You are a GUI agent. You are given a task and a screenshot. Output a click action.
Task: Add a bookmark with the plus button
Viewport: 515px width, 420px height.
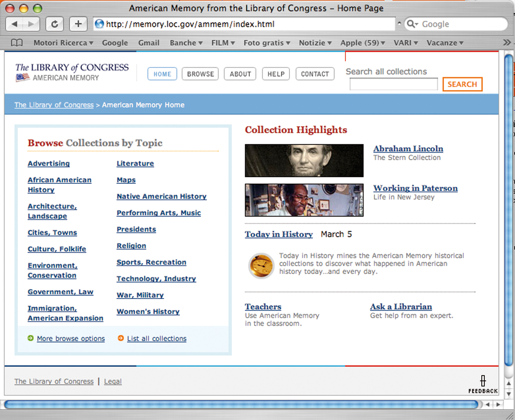(78, 24)
